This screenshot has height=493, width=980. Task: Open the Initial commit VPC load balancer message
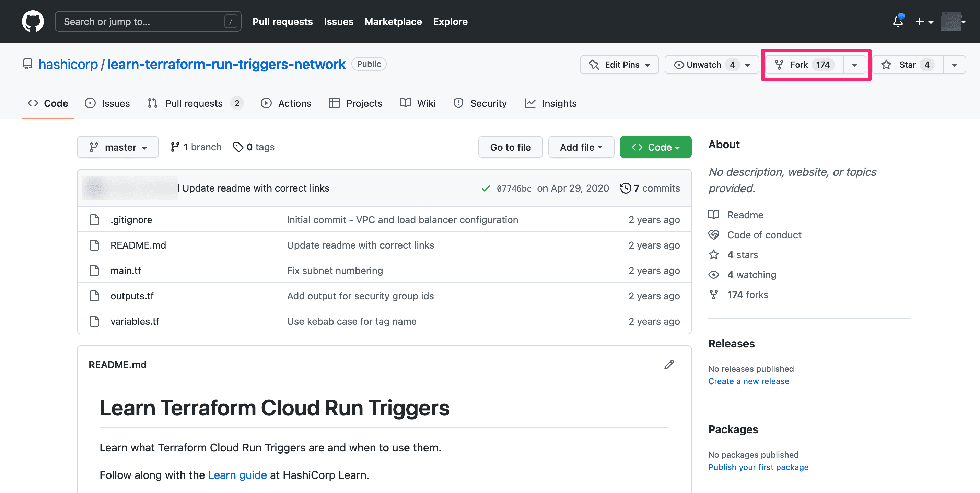pyautogui.click(x=402, y=220)
